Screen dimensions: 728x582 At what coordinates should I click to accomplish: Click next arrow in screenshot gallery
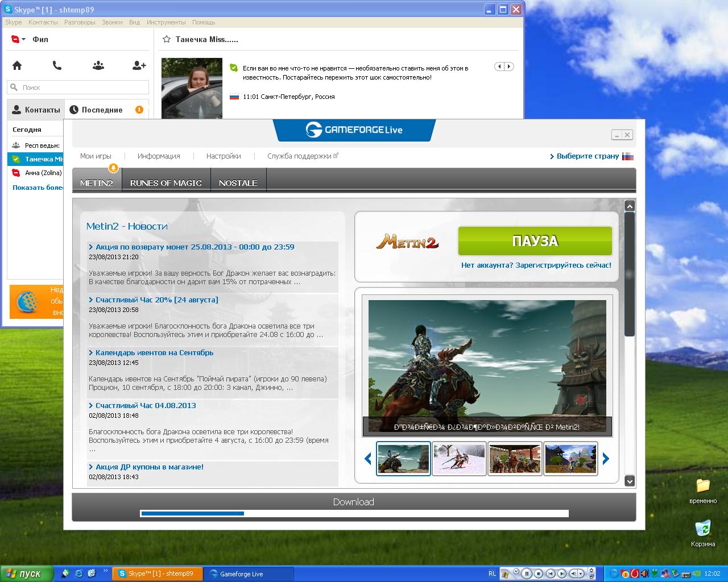coord(606,459)
